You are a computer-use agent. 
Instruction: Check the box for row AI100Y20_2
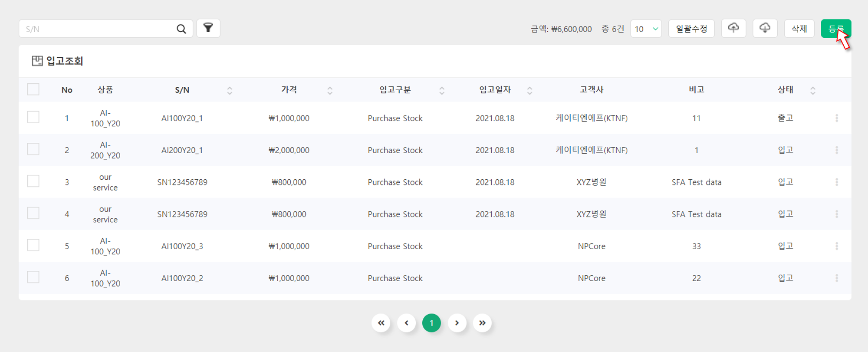click(33, 277)
